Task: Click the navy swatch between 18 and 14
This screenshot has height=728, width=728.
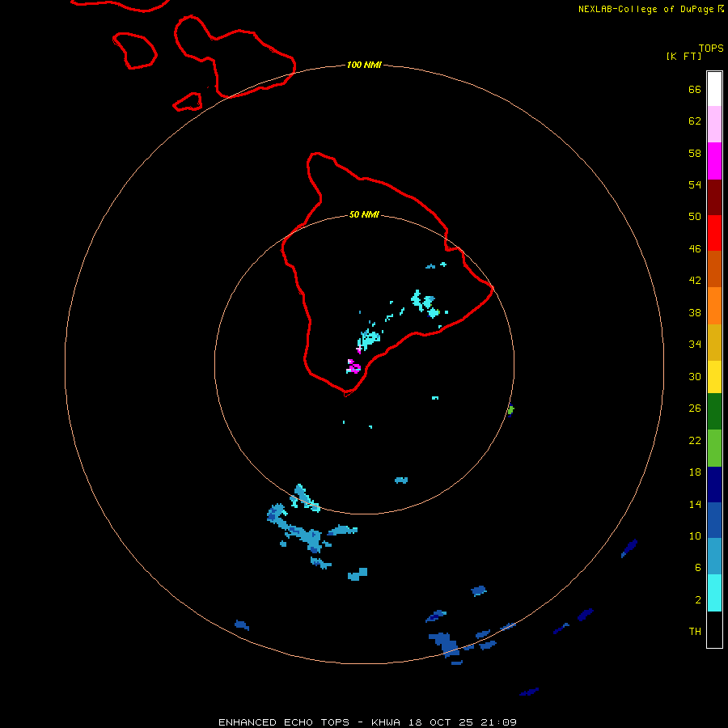Action: point(714,485)
